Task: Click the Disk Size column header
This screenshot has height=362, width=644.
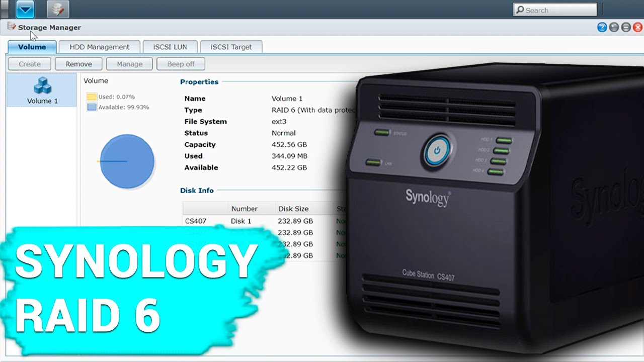Action: (293, 209)
